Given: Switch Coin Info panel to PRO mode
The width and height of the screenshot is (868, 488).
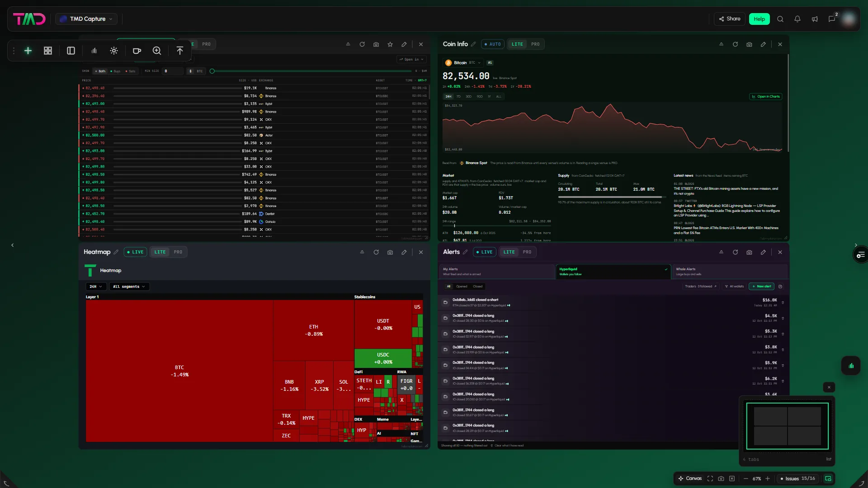Looking at the screenshot, I should pos(535,44).
